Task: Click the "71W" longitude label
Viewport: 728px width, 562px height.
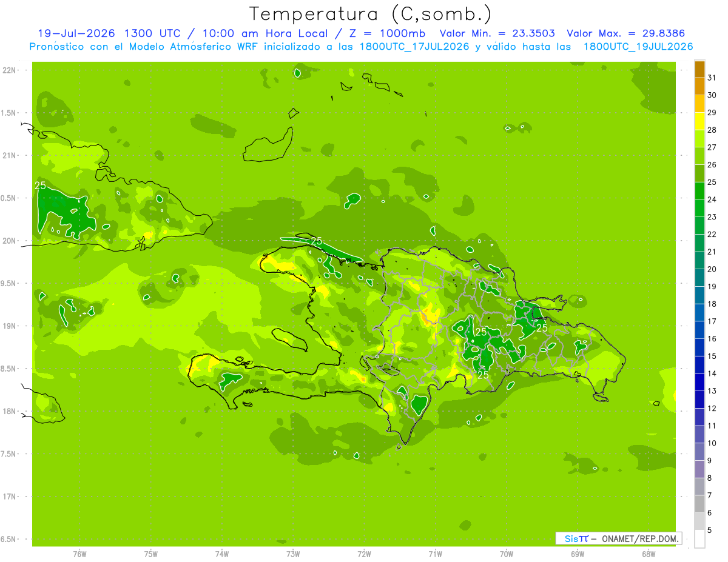Action: (435, 554)
